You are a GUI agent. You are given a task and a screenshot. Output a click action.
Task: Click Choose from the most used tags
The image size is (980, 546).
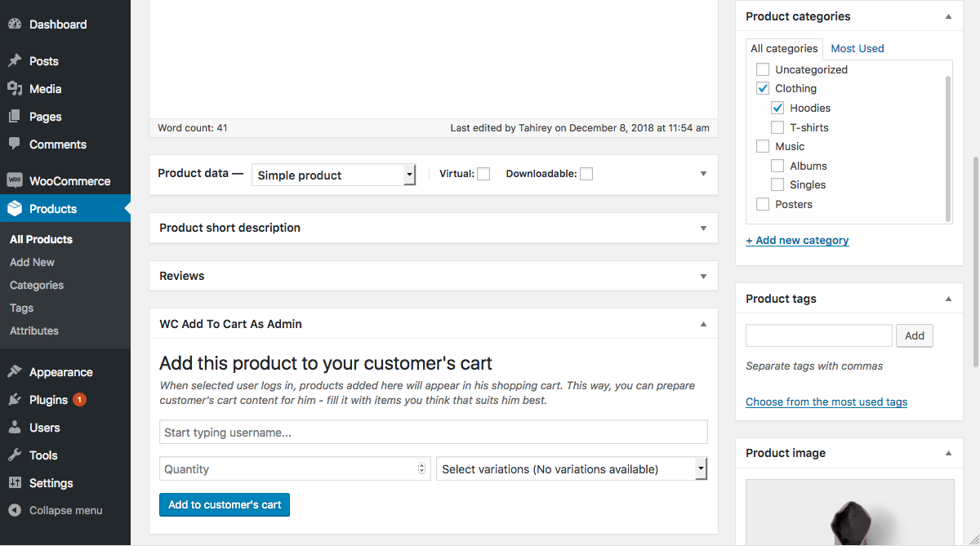point(826,402)
